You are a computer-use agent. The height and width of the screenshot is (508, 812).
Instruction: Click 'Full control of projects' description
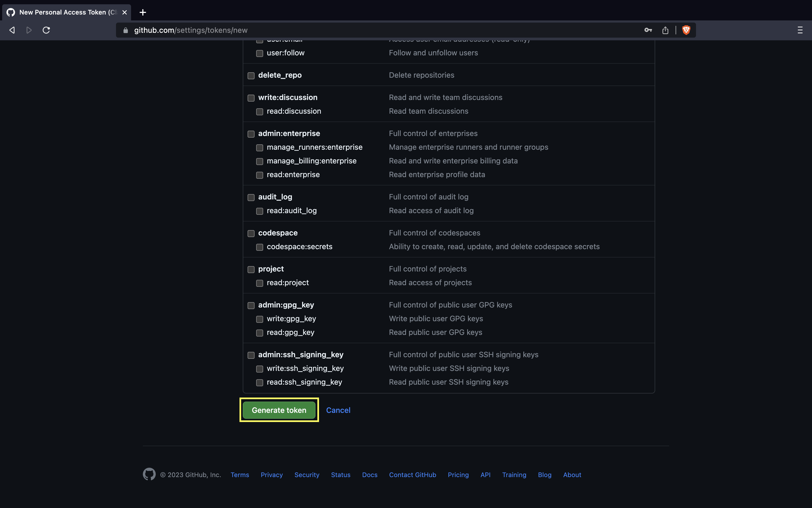point(428,269)
